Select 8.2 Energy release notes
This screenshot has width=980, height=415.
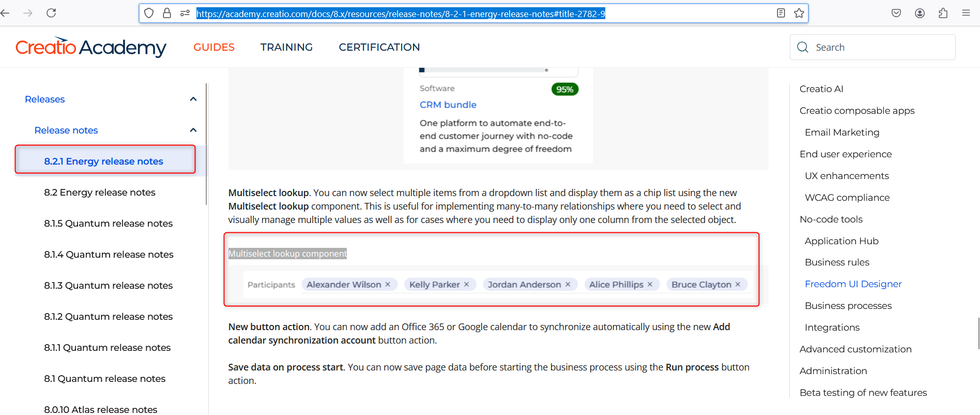100,192
